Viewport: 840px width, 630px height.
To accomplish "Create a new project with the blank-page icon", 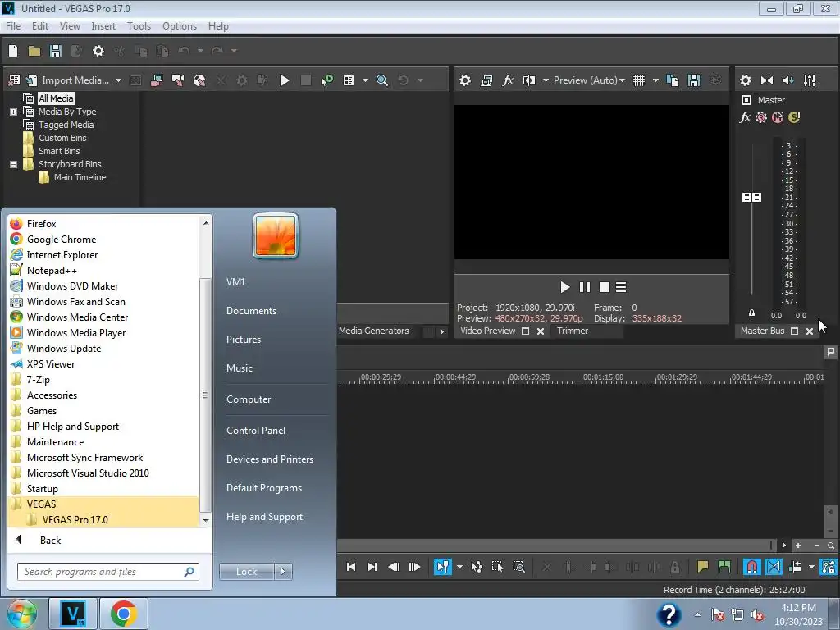I will [13, 51].
